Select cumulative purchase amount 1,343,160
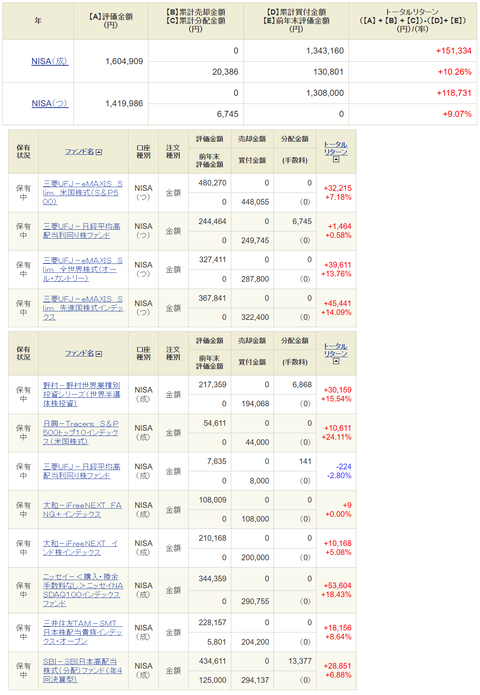The image size is (480, 695). [x=325, y=51]
